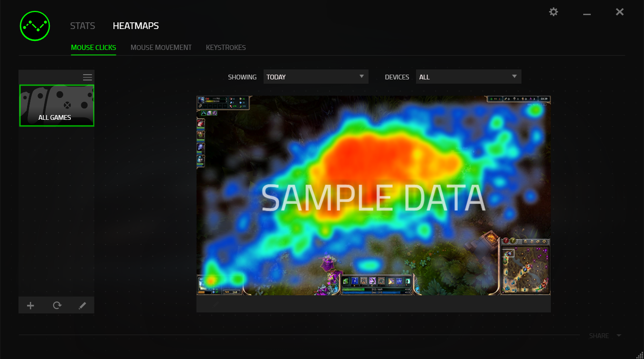
Task: Switch to the Mouse Movement tab
Action: [161, 48]
